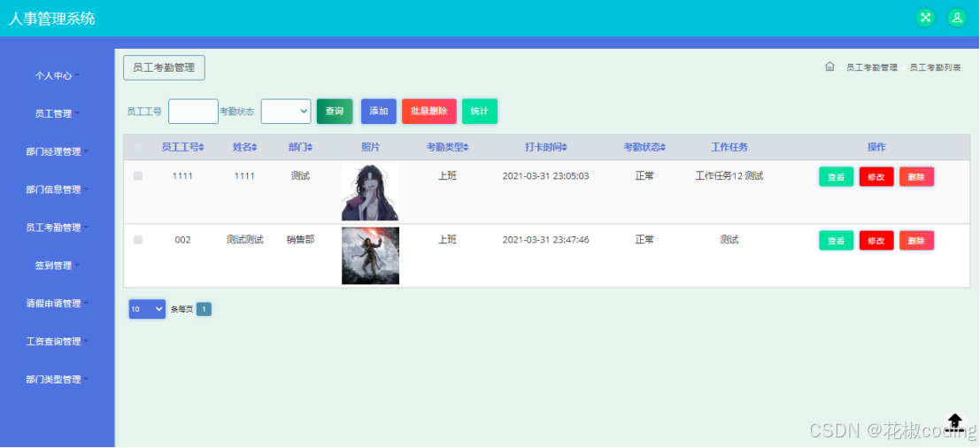
Task: Click 修改 for employee 002 row
Action: pos(876,241)
